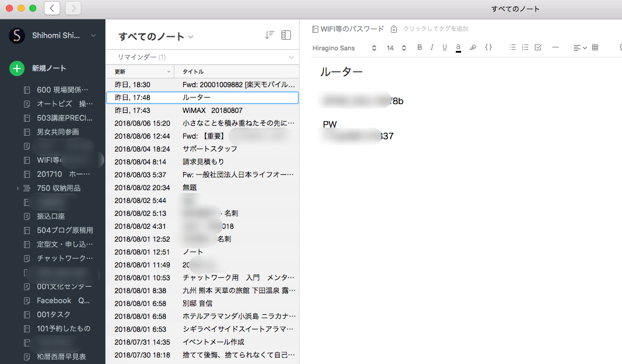Click the green new note plus icon
This screenshot has height=364, width=622.
[16, 68]
